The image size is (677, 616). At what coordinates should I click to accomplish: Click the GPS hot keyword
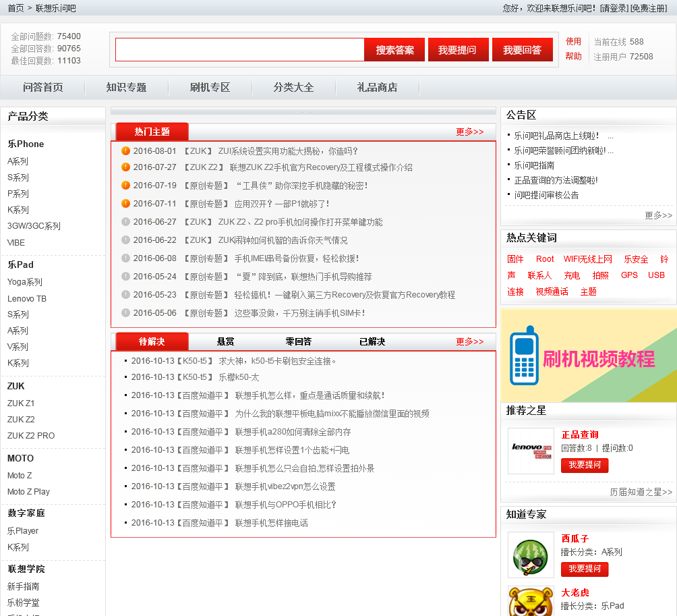coord(629,275)
